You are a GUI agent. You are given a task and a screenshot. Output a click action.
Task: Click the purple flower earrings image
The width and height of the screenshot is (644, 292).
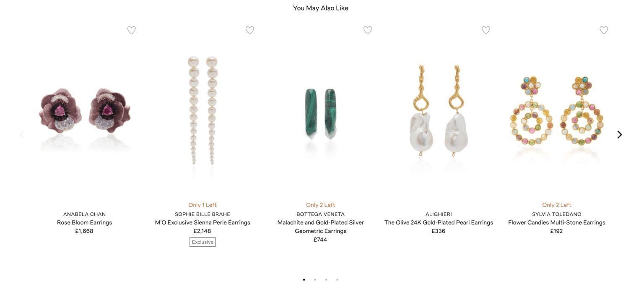[x=85, y=111]
